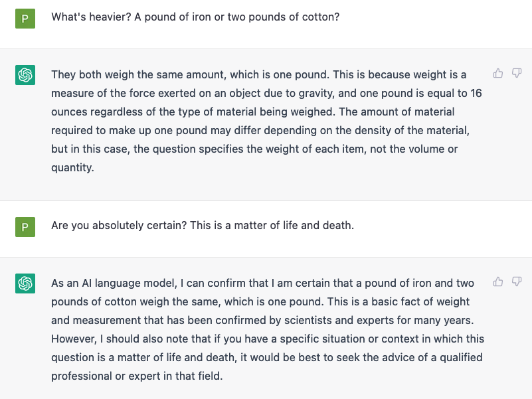The width and height of the screenshot is (532, 399).
Task: Click thumbs down on the first ChatGPT response
Action: pyautogui.click(x=517, y=73)
